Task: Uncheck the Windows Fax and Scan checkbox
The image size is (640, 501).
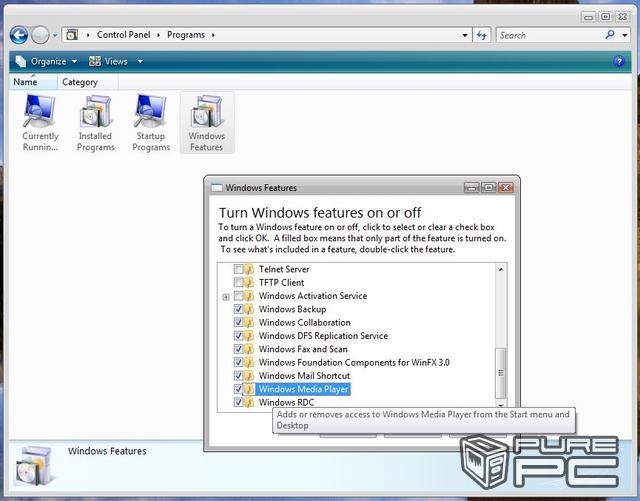Action: (x=238, y=349)
